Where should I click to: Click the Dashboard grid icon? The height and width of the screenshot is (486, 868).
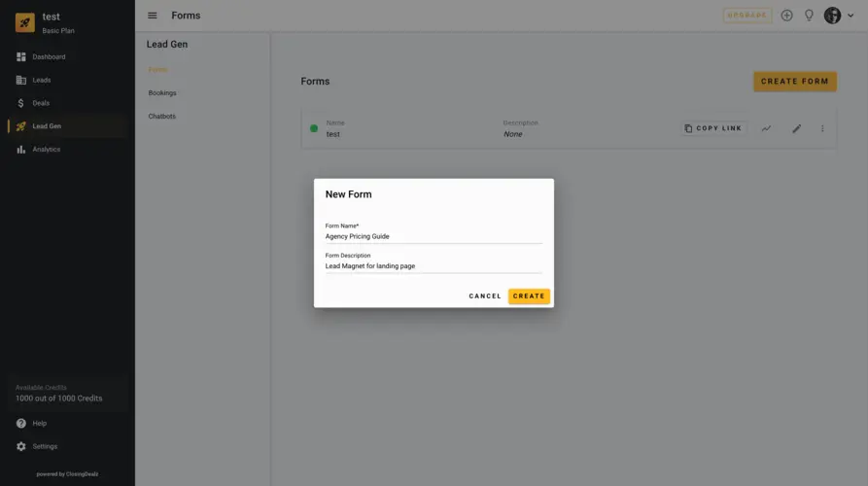point(21,56)
